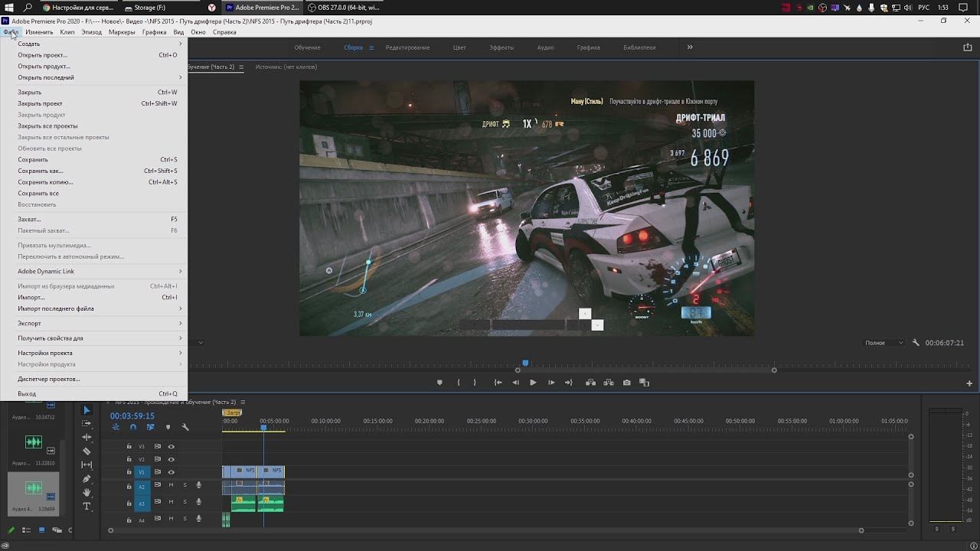The height and width of the screenshot is (551, 980).
Task: Click the program monitor playhead marker
Action: 525,364
